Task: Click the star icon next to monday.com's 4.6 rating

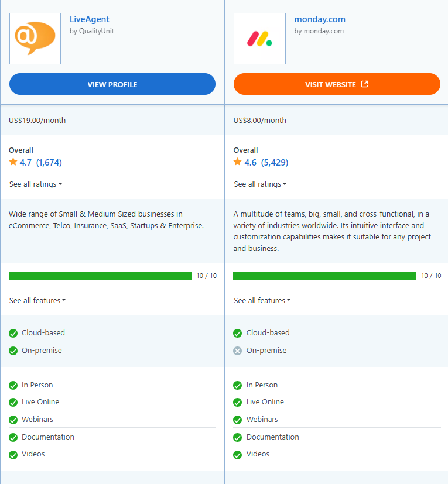Action: [x=237, y=162]
